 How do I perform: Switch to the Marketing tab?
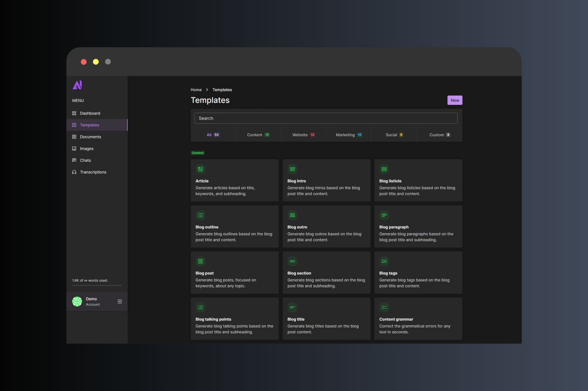[x=349, y=135]
